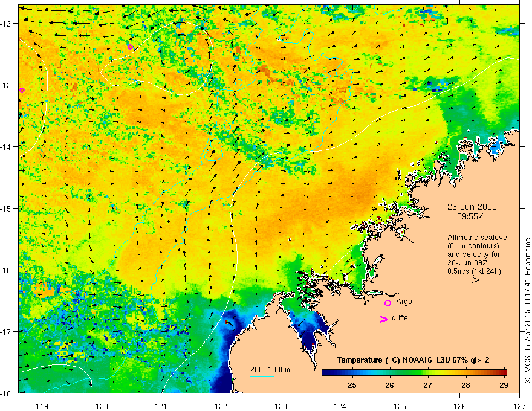The height and width of the screenshot is (411, 532).
Task: Click the latitude axis label -15
Action: point(7,208)
